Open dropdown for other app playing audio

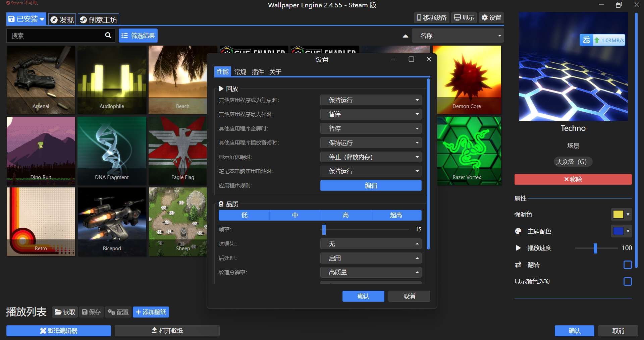click(x=371, y=143)
